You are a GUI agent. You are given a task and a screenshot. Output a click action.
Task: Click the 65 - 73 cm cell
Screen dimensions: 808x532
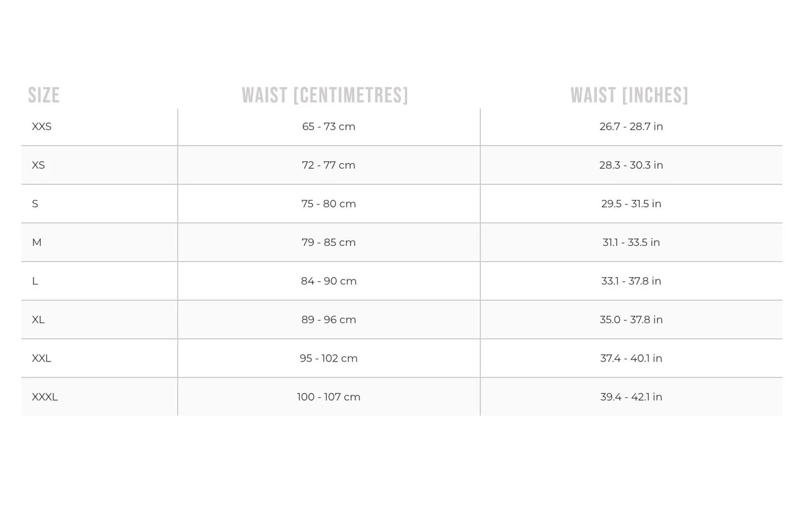329,127
